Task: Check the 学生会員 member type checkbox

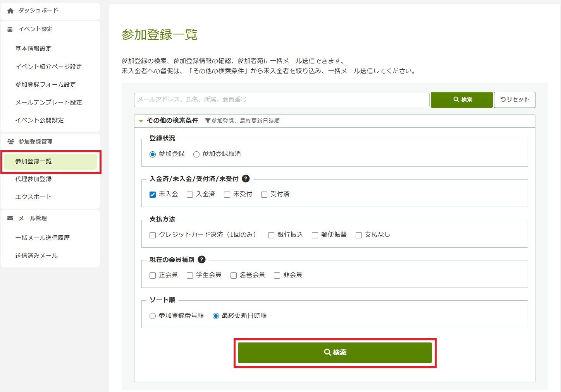Action: tap(190, 276)
